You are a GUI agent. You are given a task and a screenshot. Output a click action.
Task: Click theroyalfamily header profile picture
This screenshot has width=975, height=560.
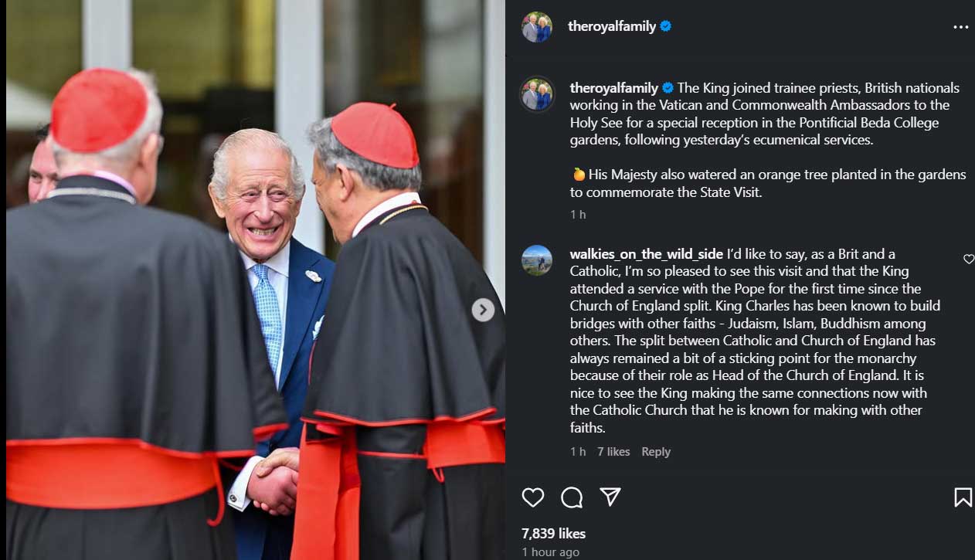(537, 27)
